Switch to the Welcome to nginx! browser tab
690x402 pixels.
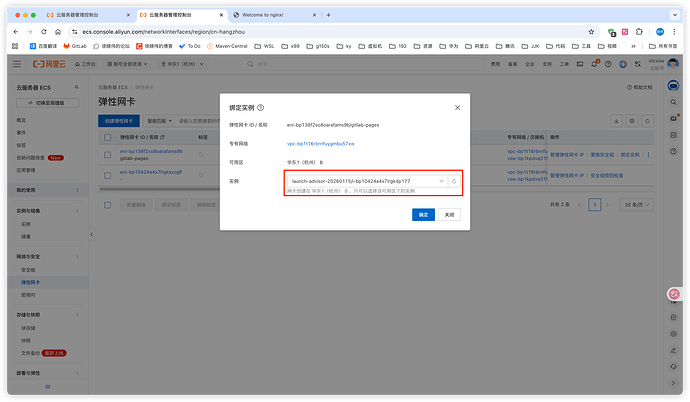point(272,16)
